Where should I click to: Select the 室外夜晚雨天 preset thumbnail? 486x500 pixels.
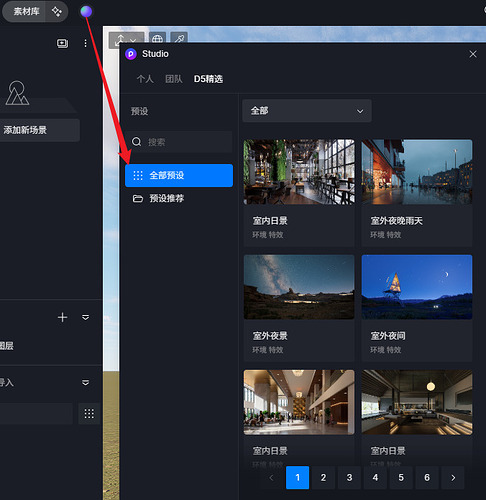click(x=417, y=172)
